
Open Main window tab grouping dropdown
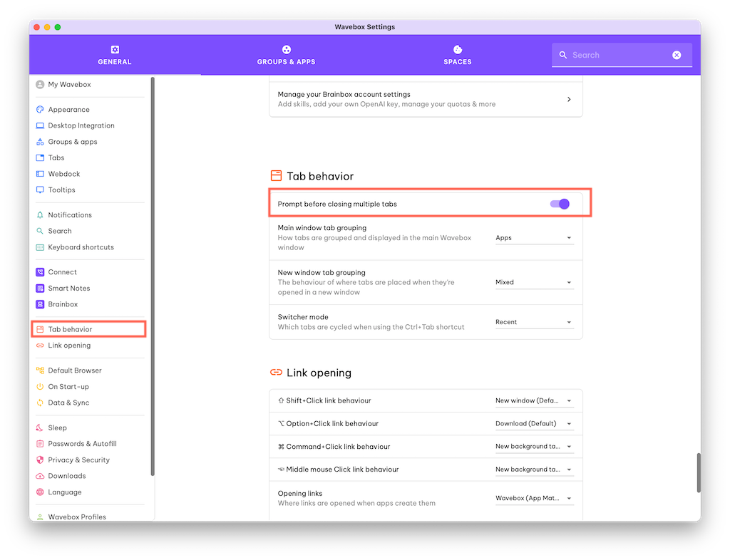point(534,238)
